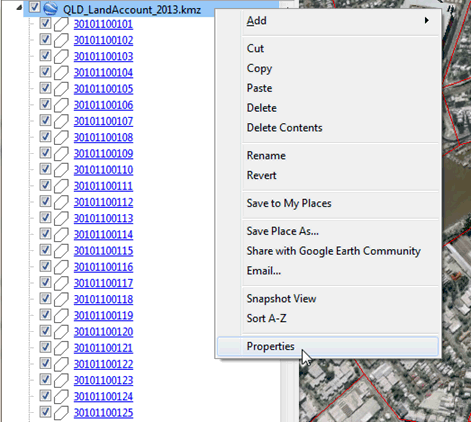
Task: Select Save Place As... option
Action: (x=340, y=231)
